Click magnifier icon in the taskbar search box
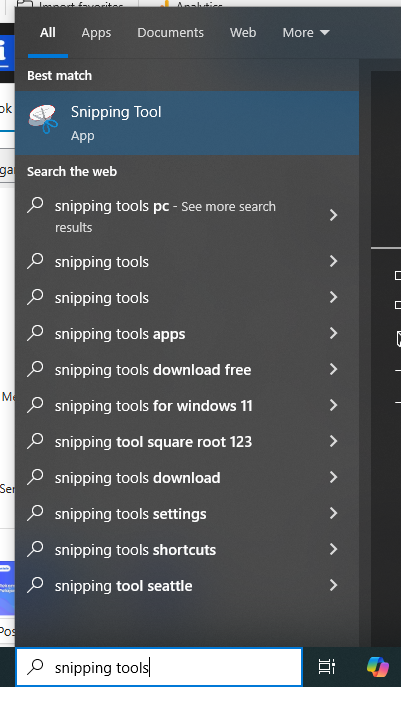The image size is (401, 713). [x=35, y=667]
